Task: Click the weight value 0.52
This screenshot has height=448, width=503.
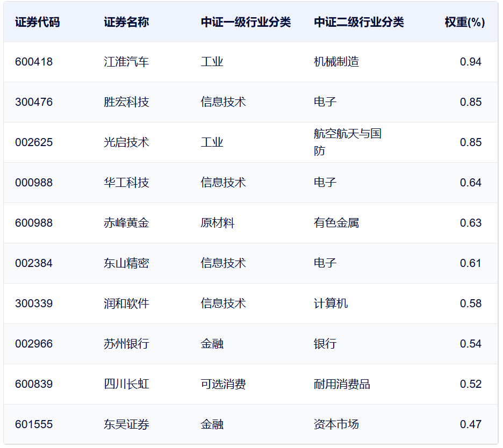Action: point(470,384)
